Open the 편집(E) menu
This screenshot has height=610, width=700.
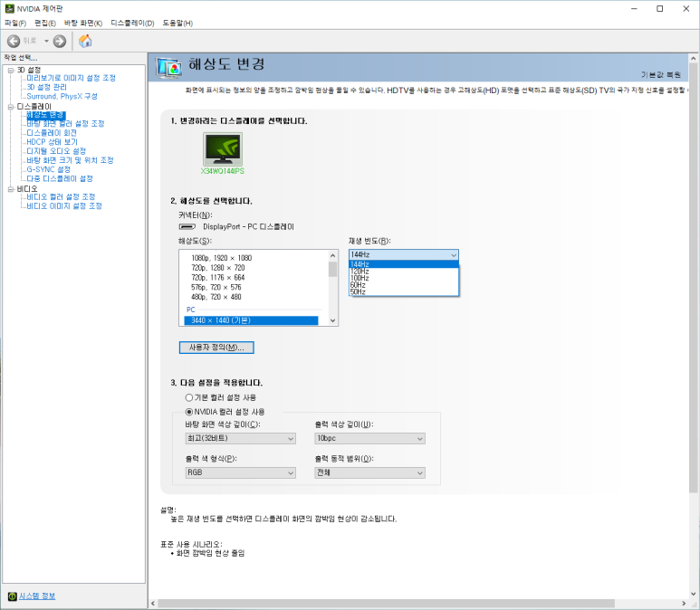[45, 24]
